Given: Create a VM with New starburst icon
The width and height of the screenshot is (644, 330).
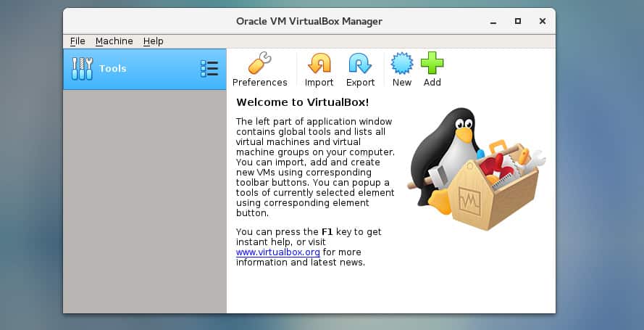Looking at the screenshot, I should (401, 63).
